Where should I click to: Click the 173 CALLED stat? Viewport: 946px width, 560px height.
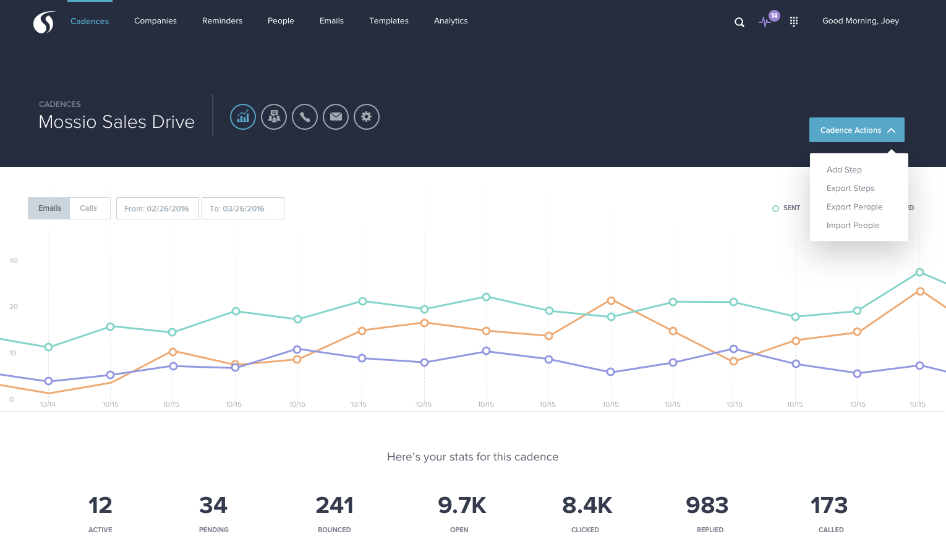pyautogui.click(x=830, y=514)
